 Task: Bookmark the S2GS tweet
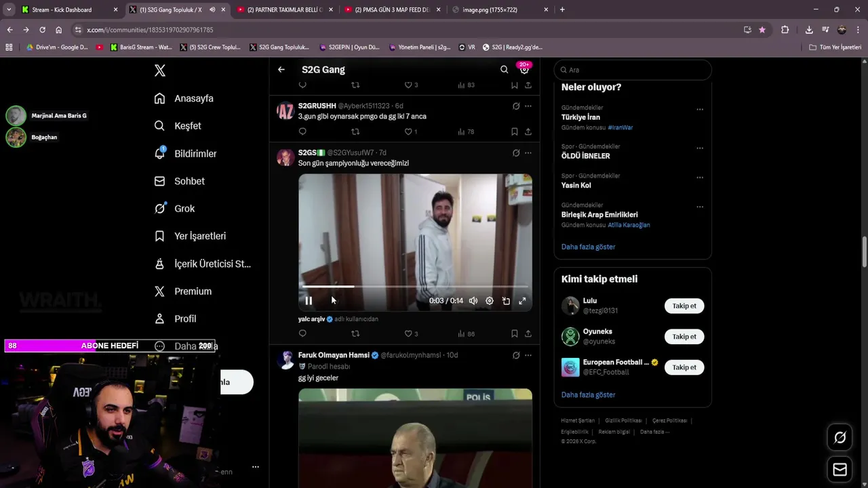[515, 333]
